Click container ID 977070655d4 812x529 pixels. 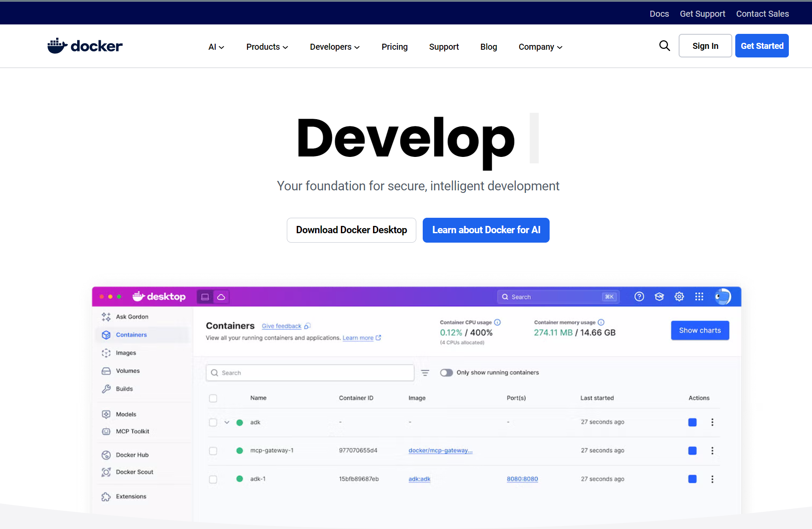pos(358,451)
